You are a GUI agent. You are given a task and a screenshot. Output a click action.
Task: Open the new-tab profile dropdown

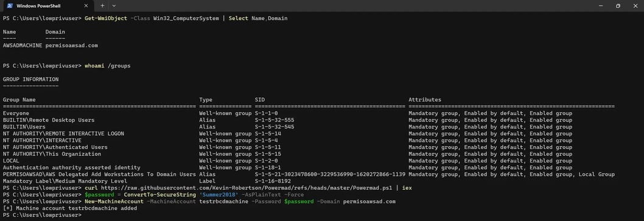tap(114, 5)
